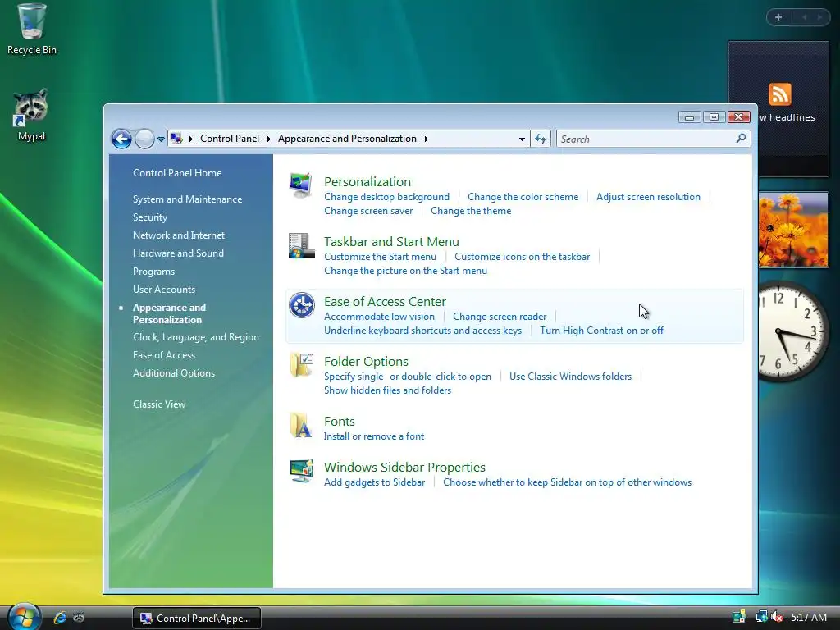Focus the Control Panel Search box

click(x=654, y=139)
